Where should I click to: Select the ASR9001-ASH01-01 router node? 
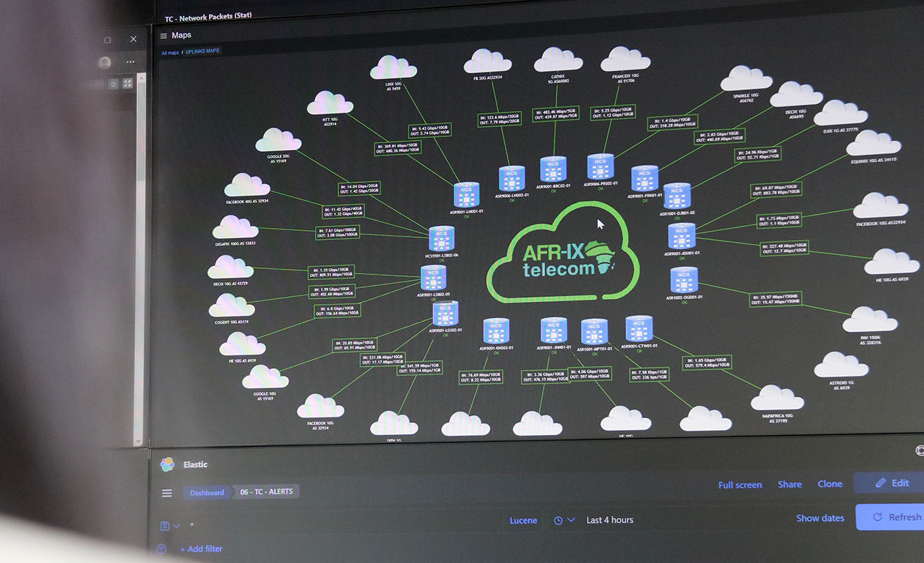pos(682,236)
